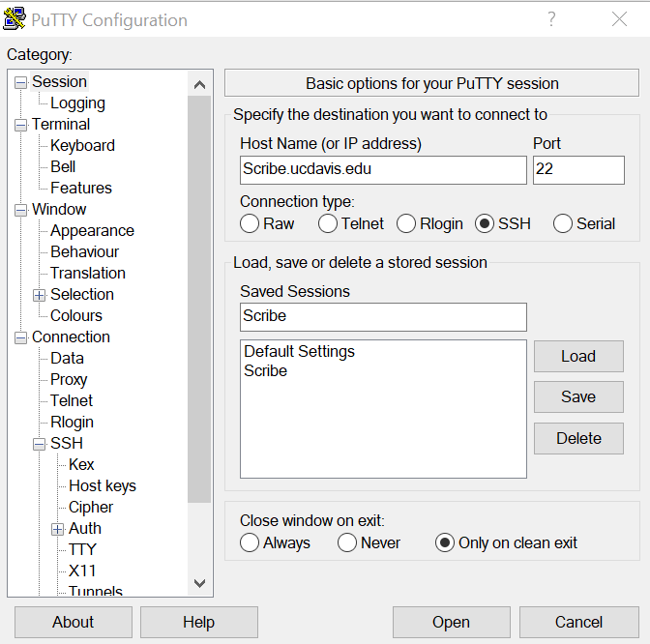Open the X11 category

pyautogui.click(x=82, y=571)
